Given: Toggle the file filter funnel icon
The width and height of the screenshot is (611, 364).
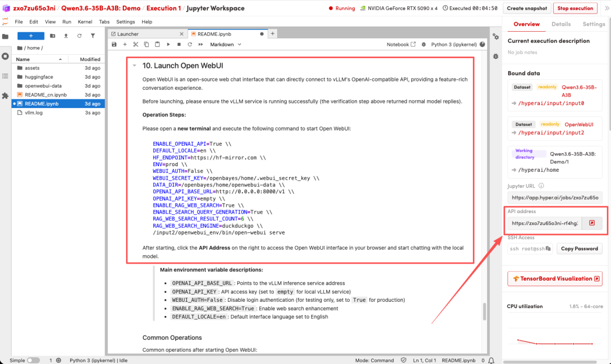Looking at the screenshot, I should click(x=93, y=36).
